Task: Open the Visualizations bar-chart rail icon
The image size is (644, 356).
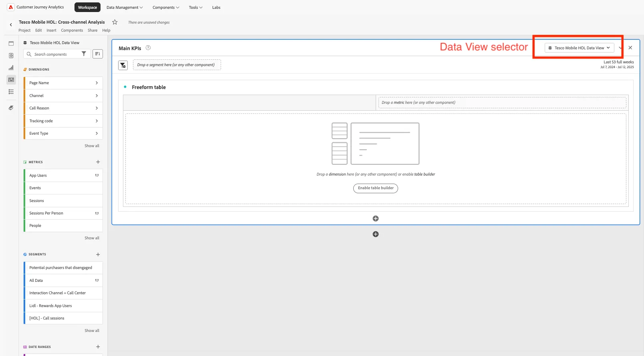Action: (11, 68)
